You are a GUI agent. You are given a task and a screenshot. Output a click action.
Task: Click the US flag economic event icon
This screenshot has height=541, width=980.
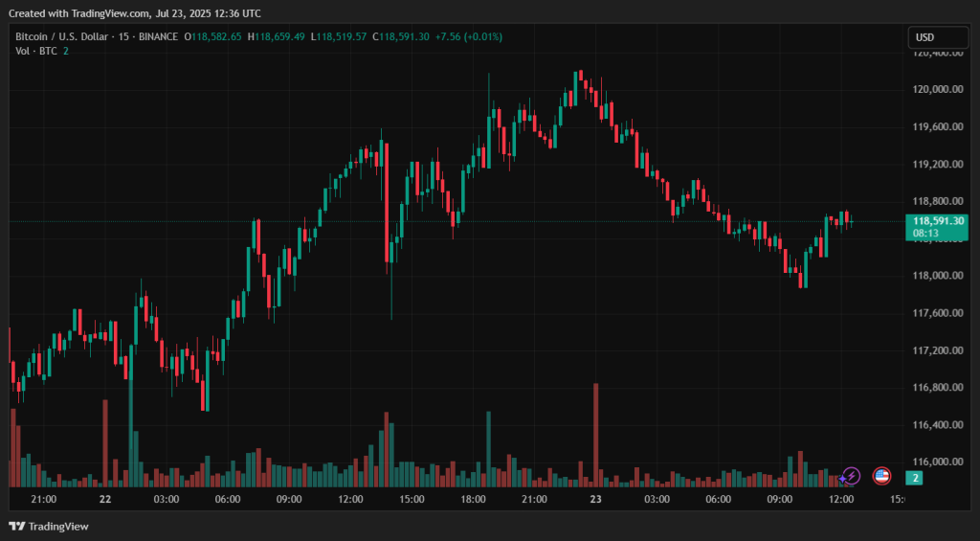coord(881,476)
